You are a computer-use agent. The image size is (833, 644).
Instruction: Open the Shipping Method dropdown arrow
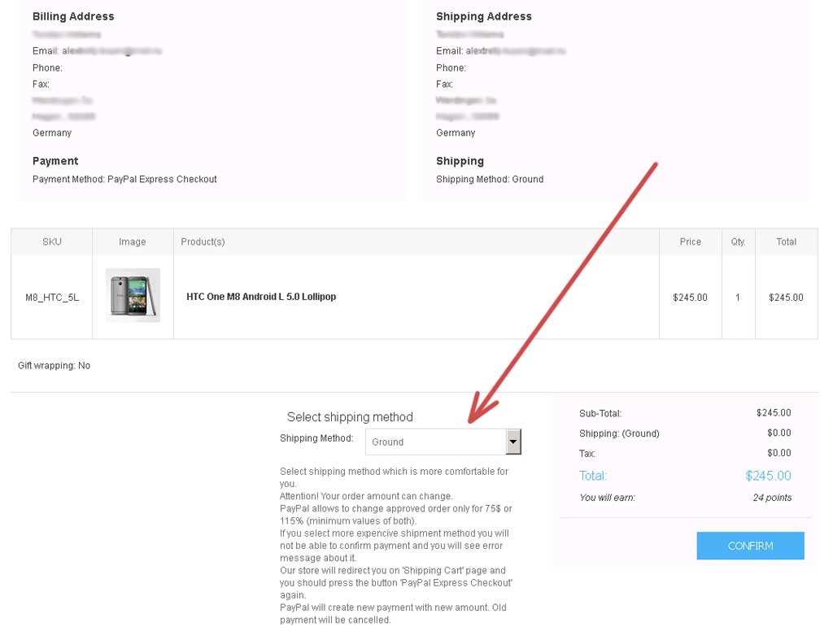tap(512, 442)
